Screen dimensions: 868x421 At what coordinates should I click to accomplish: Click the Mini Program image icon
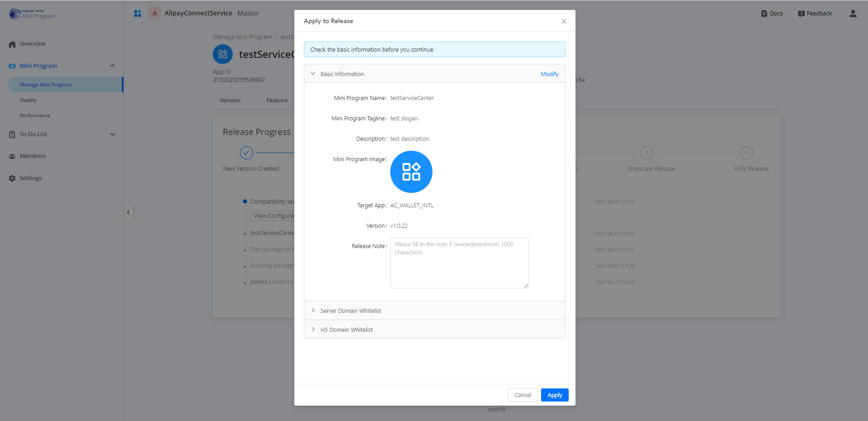click(x=411, y=172)
